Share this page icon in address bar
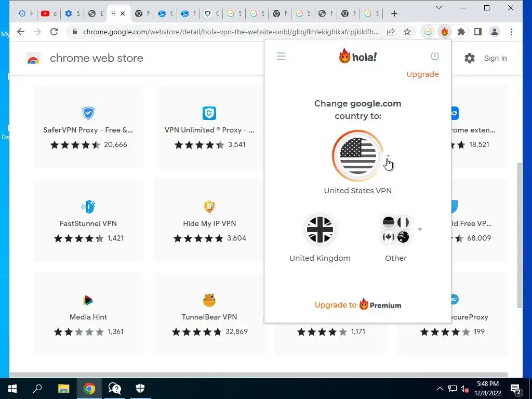 coord(391,32)
